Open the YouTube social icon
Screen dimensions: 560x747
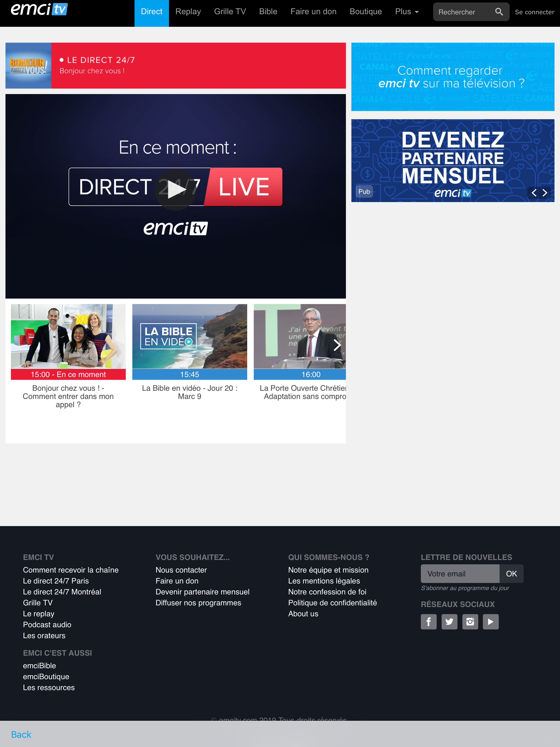coord(491,621)
